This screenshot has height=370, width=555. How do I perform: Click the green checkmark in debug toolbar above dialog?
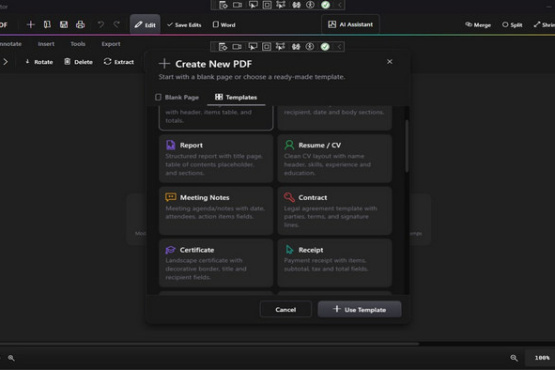tap(325, 46)
